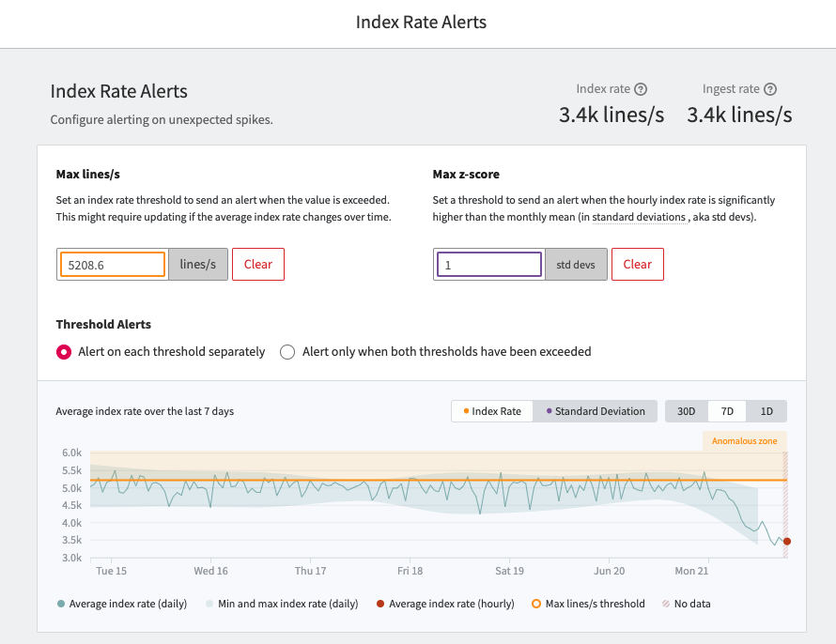This screenshot has width=836, height=644.
Task: Click Configure alerting on unexpected spikes text
Action: coord(162,120)
